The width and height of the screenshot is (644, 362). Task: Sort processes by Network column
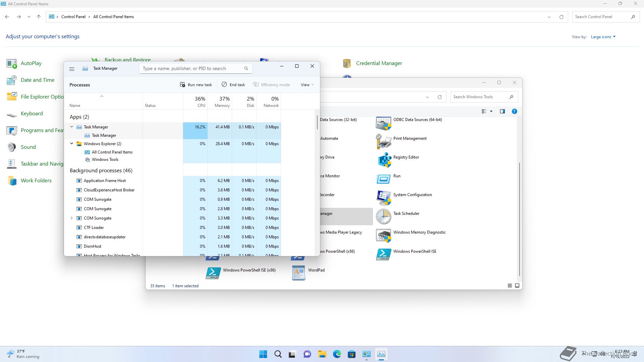click(x=269, y=102)
